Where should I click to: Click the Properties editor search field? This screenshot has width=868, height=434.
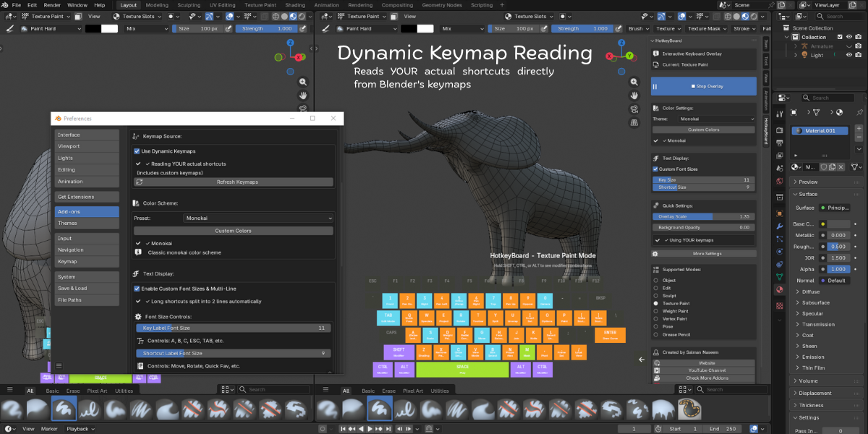click(827, 98)
